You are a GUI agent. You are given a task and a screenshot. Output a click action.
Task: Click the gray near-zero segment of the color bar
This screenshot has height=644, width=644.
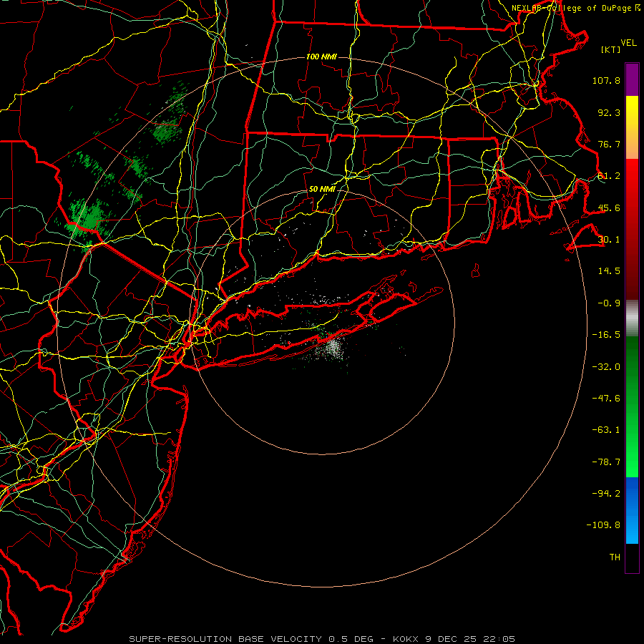tap(632, 318)
